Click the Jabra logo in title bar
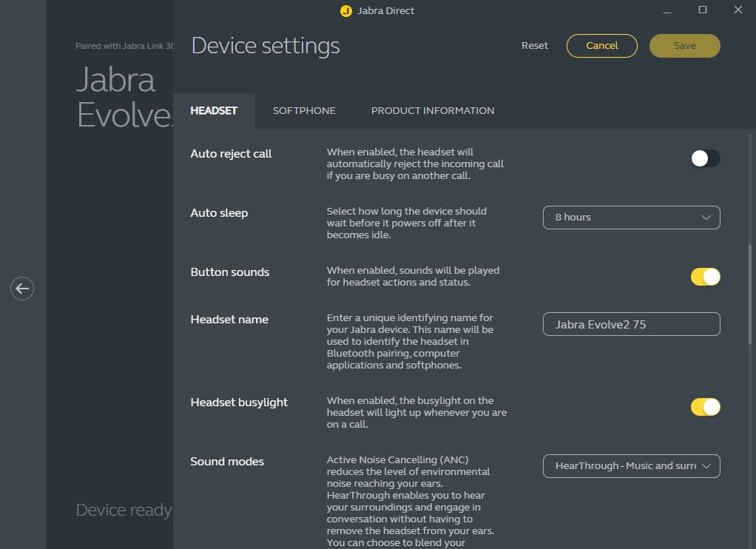756x549 pixels. 345,11
